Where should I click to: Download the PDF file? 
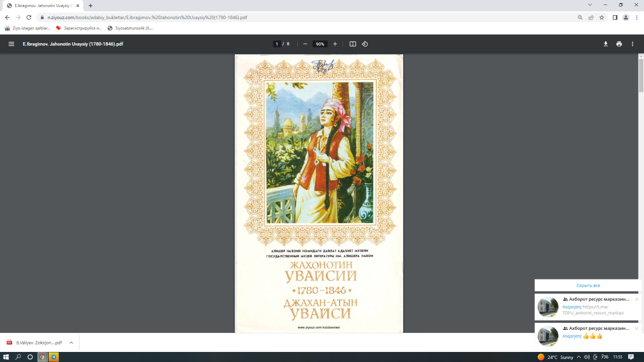(606, 44)
